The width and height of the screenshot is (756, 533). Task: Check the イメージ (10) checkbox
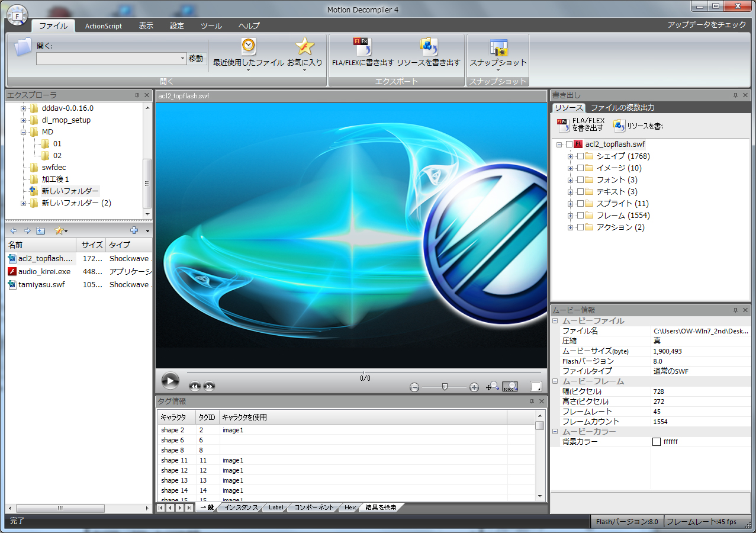580,168
